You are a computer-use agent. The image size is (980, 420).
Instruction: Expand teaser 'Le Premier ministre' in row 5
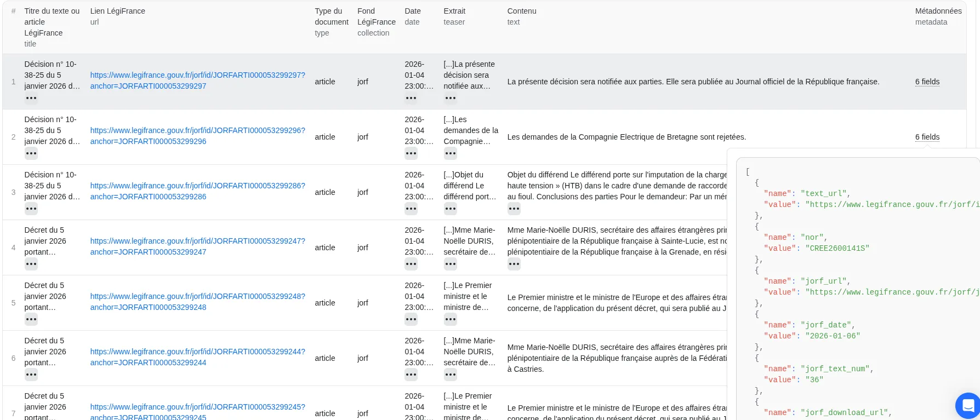[451, 320]
